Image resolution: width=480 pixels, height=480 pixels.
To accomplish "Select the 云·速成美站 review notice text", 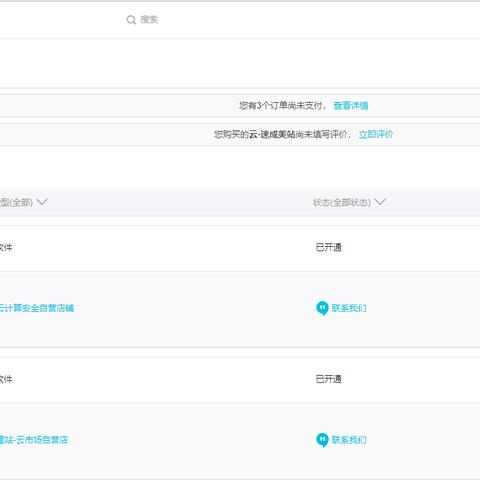I will pos(282,134).
